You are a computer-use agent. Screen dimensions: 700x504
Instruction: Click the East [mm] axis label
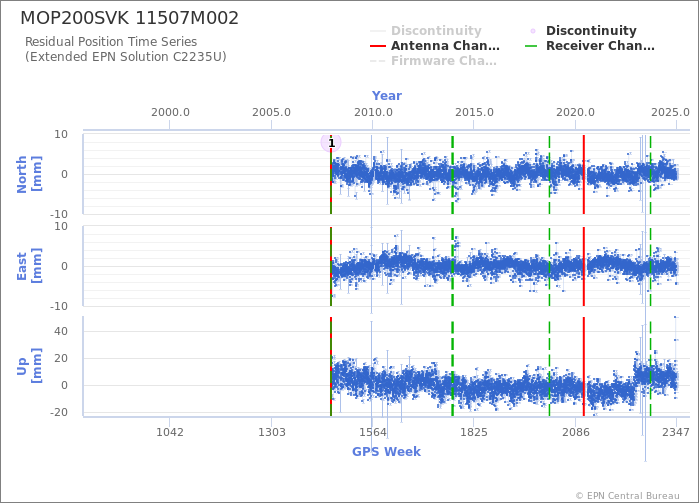[x=29, y=266]
